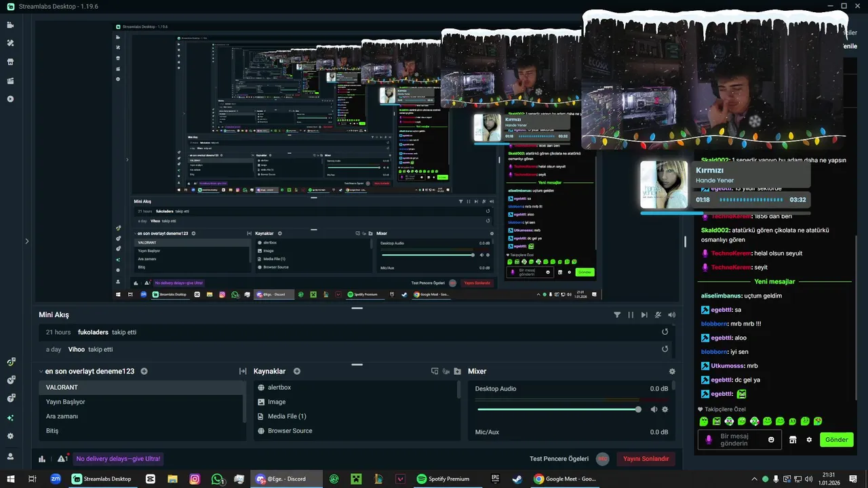Open Settings gear in left sidebar
Image resolution: width=868 pixels, height=488 pixels.
(10, 436)
